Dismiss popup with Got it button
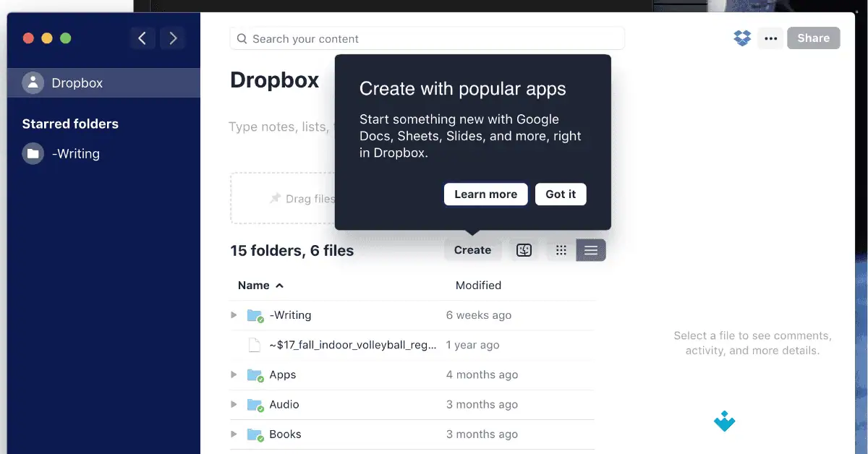Screen dimensions: 868x454 (x=561, y=194)
